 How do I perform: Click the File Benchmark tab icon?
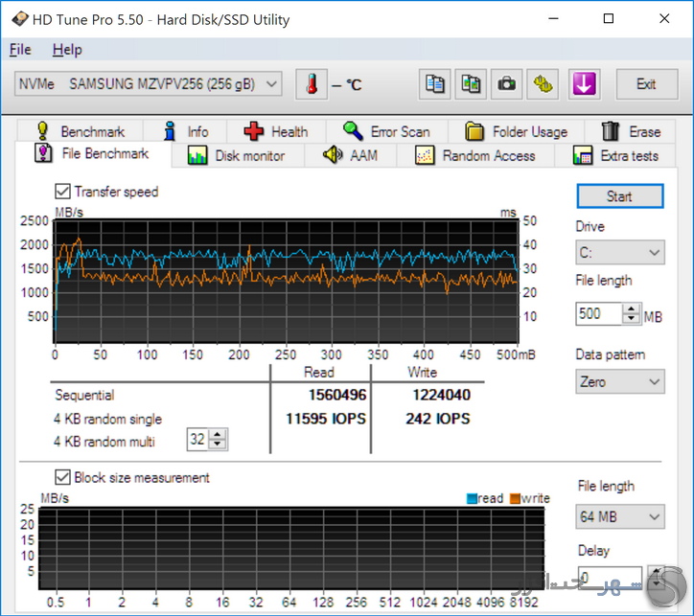43,153
